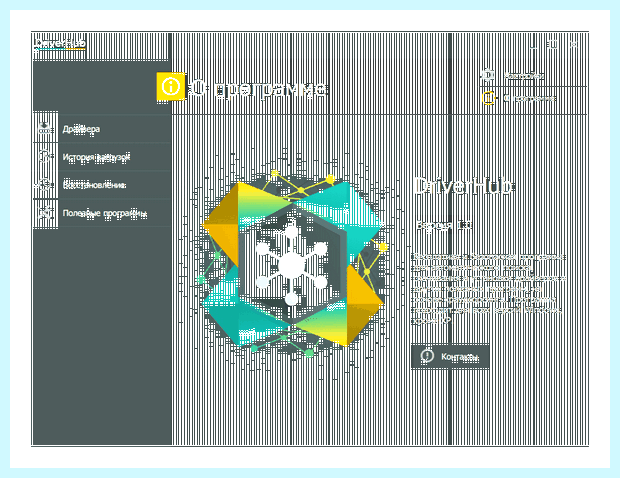The width and height of the screenshot is (620, 478).
Task: Click the Контакты button label
Action: [459, 357]
